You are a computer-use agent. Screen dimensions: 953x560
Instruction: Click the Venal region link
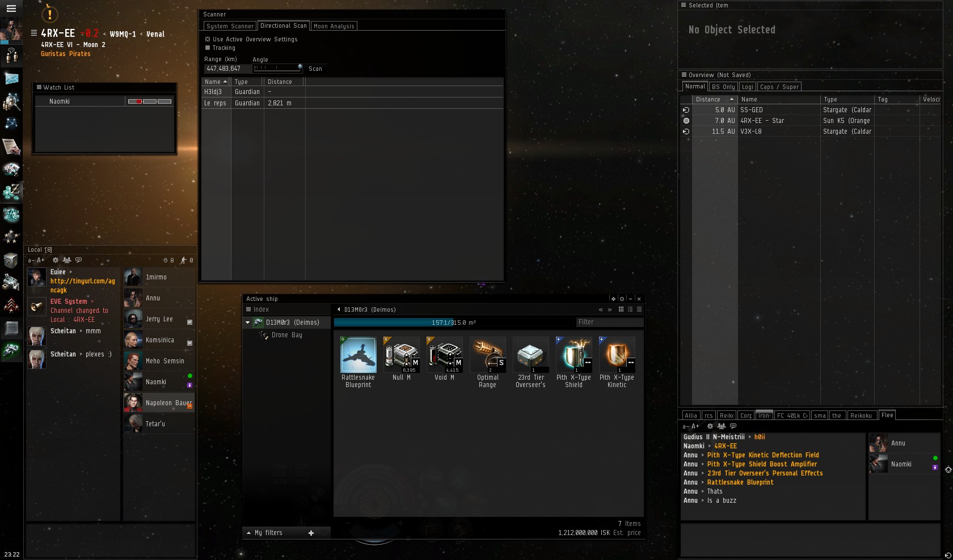(155, 34)
